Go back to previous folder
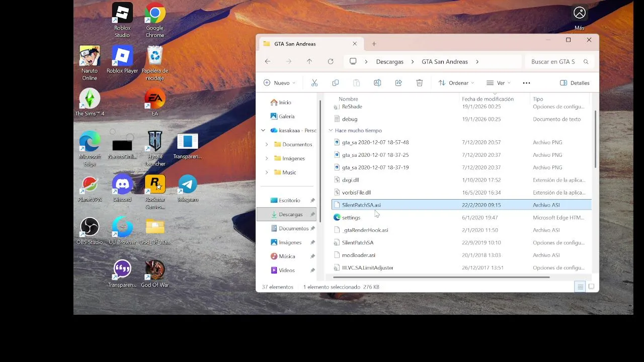 tap(268, 61)
